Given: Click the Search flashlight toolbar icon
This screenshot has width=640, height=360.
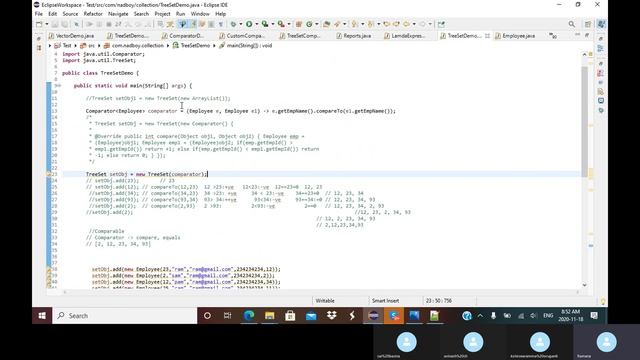Looking at the screenshot, I should (337, 24).
